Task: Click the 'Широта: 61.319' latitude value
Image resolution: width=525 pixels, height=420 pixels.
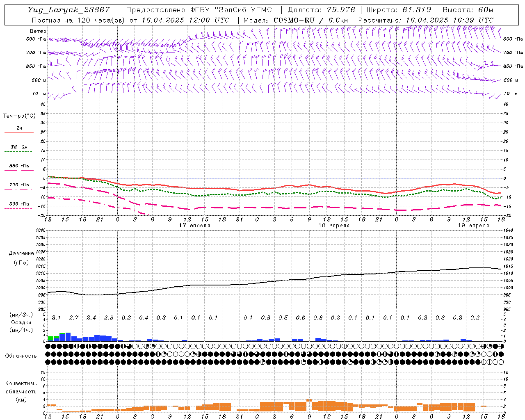Action: click(x=399, y=10)
